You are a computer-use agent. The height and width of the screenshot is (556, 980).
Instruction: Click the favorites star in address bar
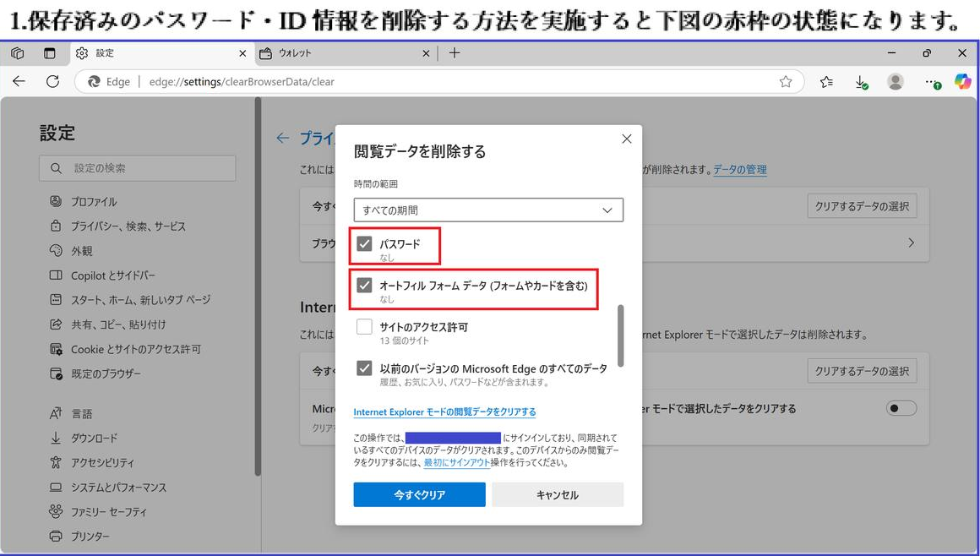click(x=786, y=82)
